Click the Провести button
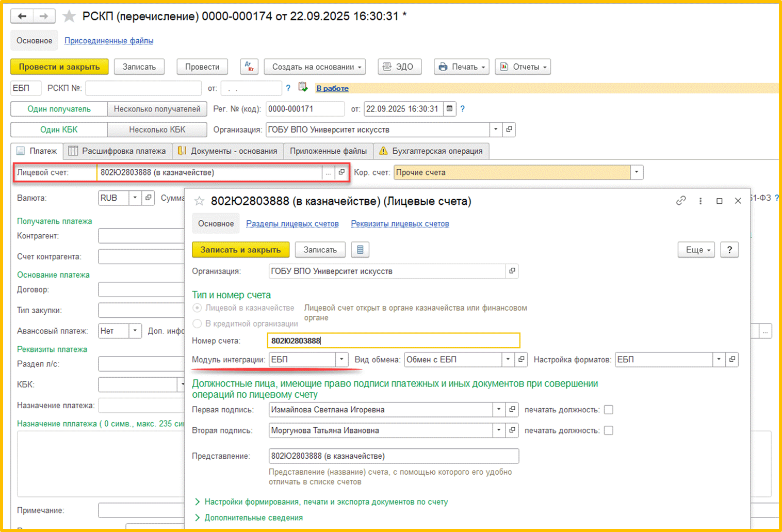The height and width of the screenshot is (532, 782). click(x=202, y=67)
